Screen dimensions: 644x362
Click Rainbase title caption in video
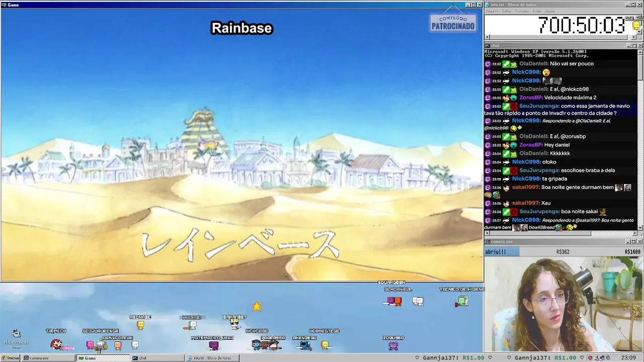click(x=242, y=28)
